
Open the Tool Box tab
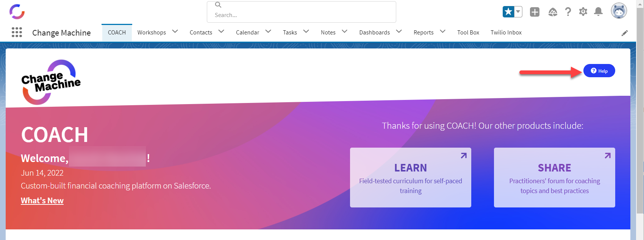pyautogui.click(x=468, y=33)
